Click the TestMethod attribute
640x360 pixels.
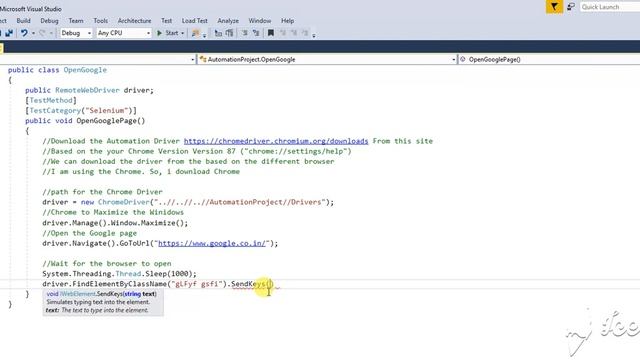[x=51, y=100]
